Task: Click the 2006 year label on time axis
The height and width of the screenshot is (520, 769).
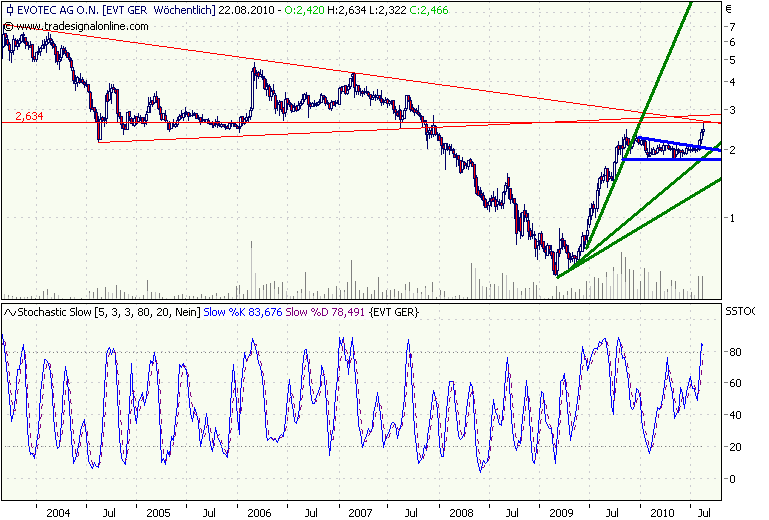Action: [x=259, y=513]
